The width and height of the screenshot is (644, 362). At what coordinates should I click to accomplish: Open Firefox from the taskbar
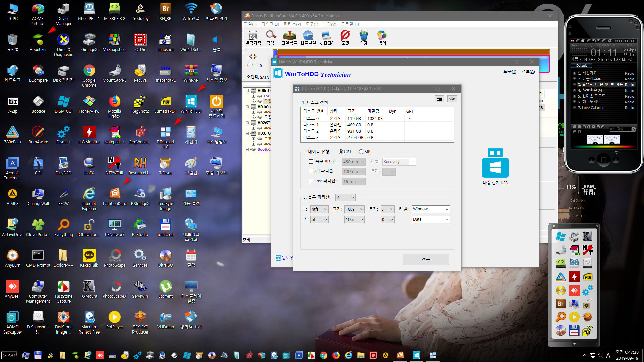[x=336, y=355]
